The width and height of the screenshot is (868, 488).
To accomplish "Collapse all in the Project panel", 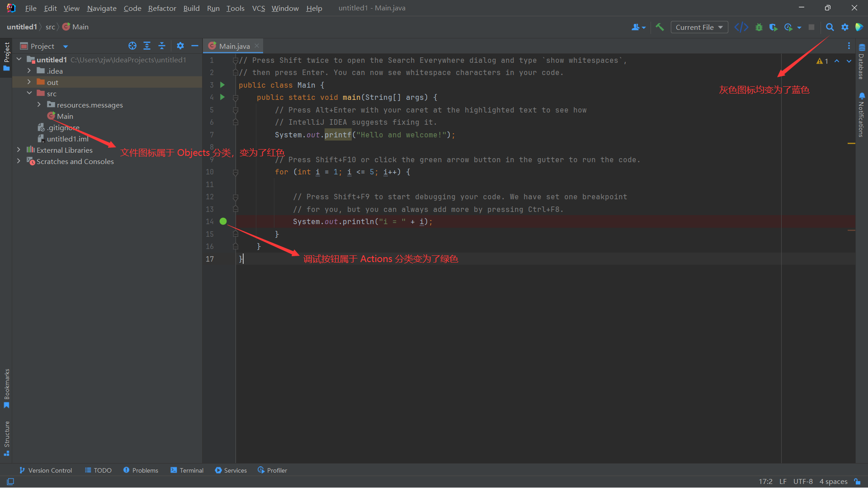I will tap(162, 46).
